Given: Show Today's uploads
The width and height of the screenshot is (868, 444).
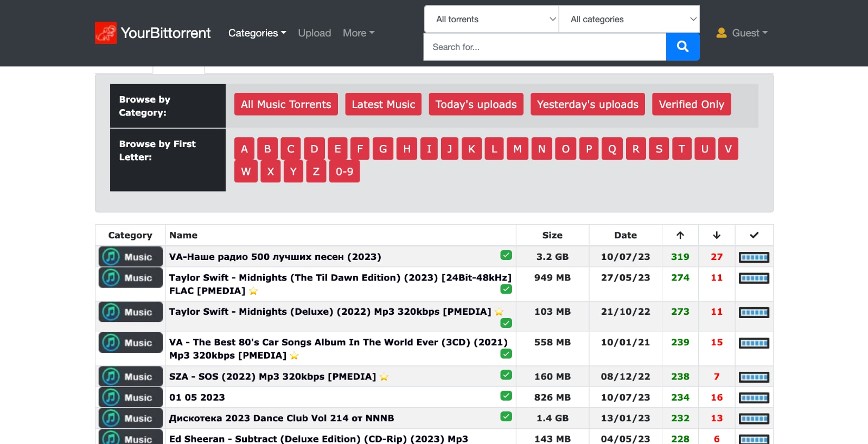Looking at the screenshot, I should click(x=476, y=104).
